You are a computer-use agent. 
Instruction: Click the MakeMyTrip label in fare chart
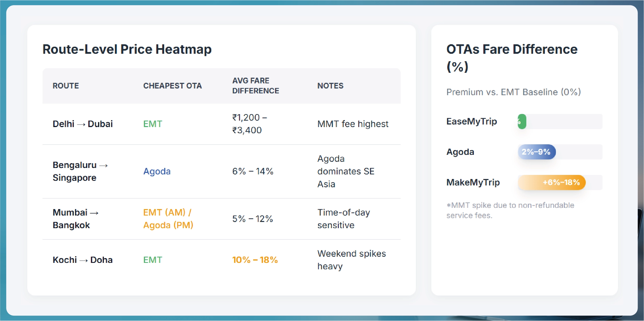(x=473, y=182)
